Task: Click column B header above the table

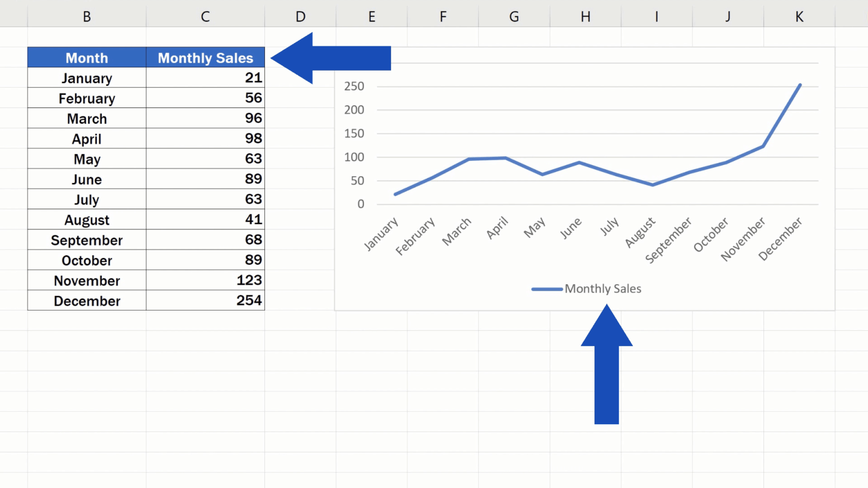Action: tap(86, 16)
